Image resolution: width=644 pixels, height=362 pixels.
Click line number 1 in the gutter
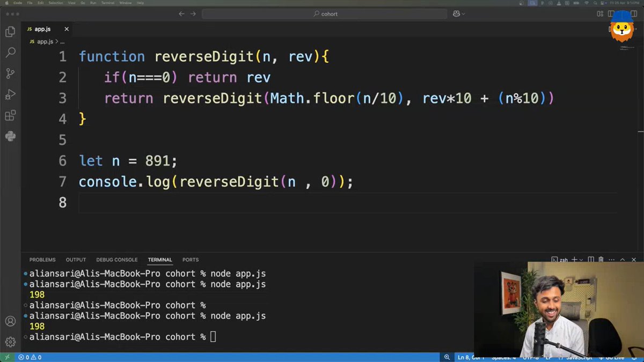point(63,56)
